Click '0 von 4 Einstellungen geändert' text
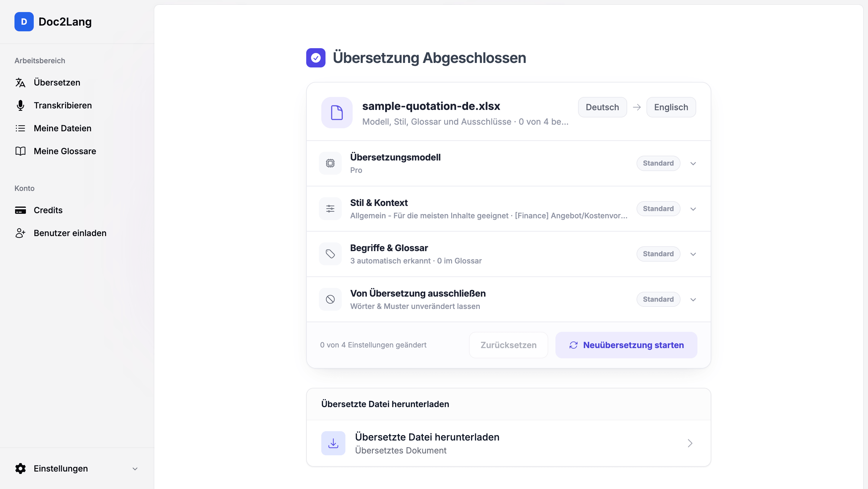This screenshot has width=868, height=489. click(x=373, y=345)
